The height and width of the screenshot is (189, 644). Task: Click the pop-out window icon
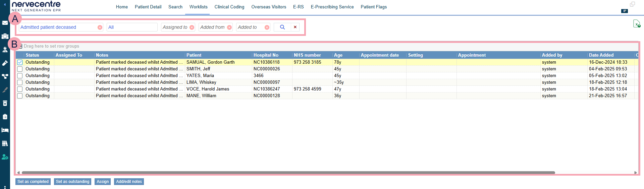click(x=632, y=4)
